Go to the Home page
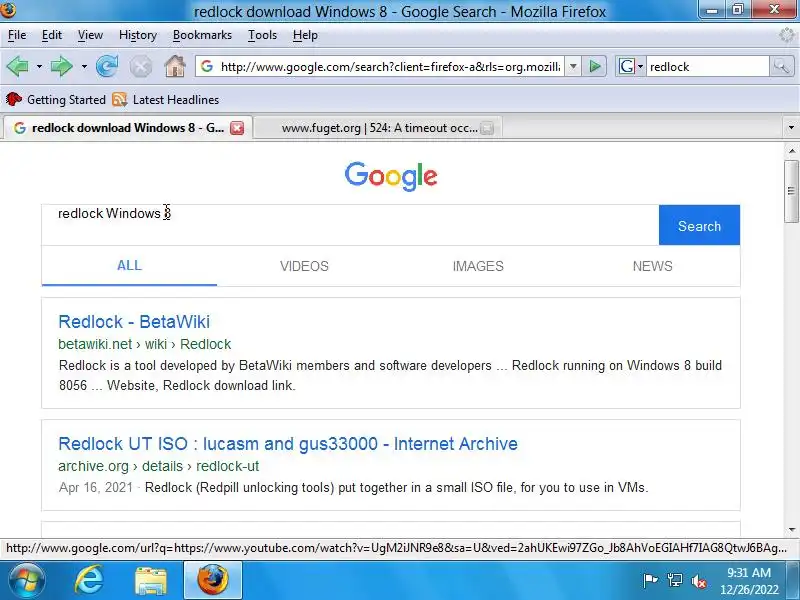 click(175, 66)
